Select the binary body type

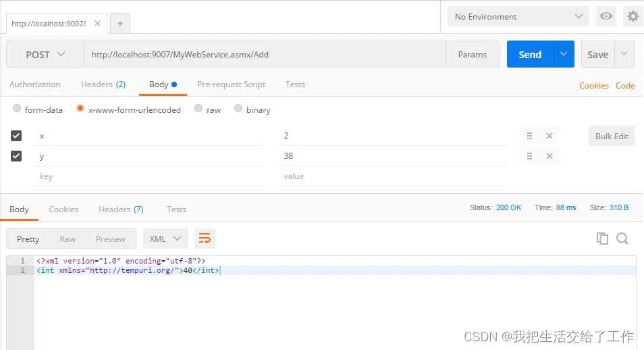click(238, 108)
